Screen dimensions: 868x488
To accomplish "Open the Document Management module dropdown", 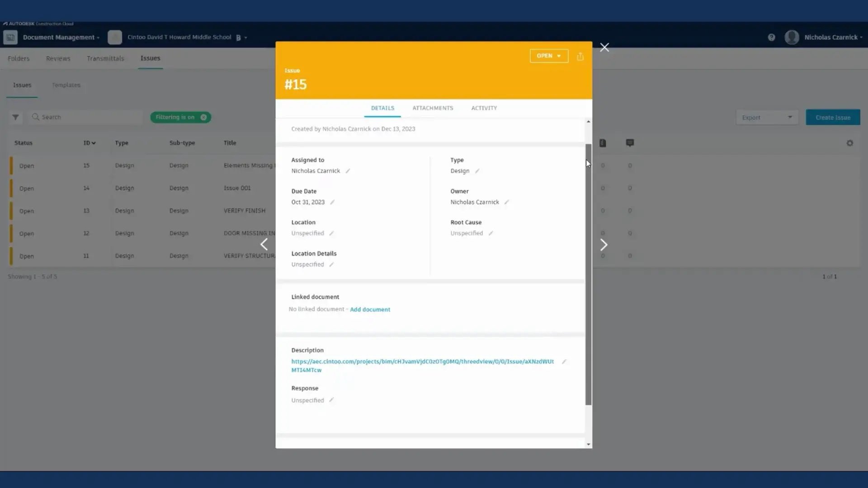I will tap(61, 38).
